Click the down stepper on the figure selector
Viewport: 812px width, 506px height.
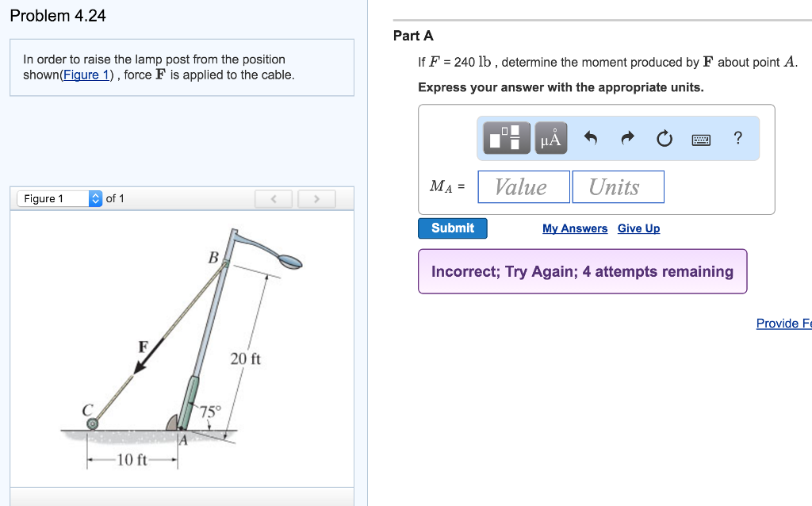coord(95,202)
